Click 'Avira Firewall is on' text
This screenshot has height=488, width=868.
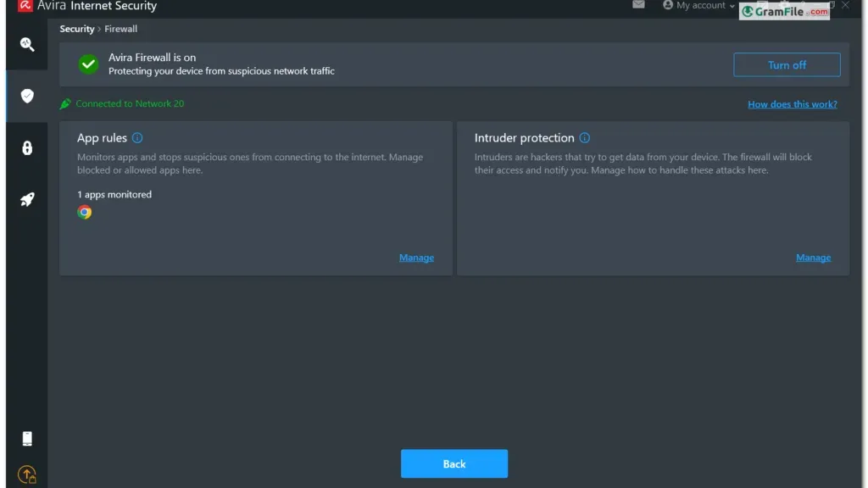coord(153,58)
